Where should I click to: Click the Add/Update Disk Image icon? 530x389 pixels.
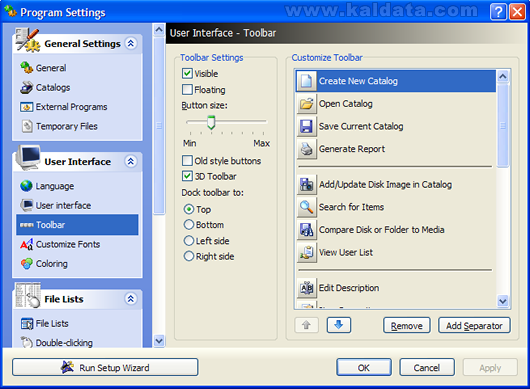306,185
